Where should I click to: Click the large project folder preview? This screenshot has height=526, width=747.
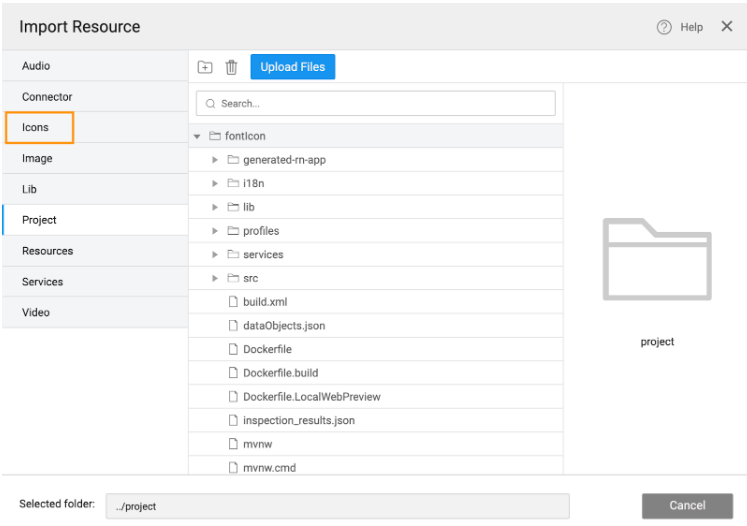click(x=657, y=260)
